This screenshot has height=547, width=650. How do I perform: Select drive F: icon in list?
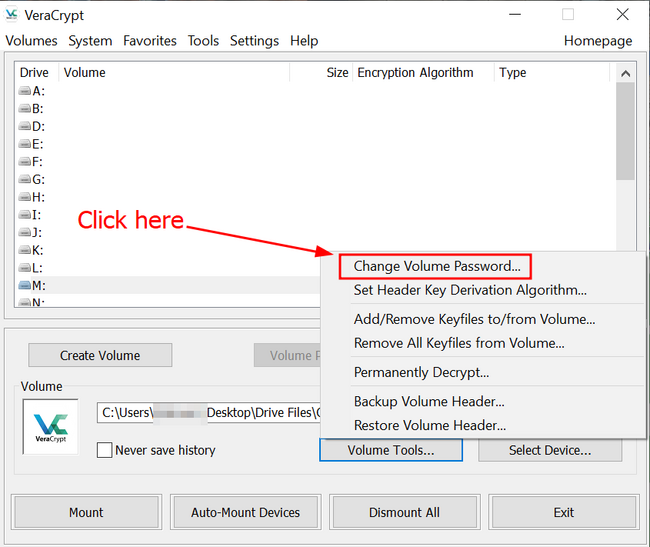point(25,162)
